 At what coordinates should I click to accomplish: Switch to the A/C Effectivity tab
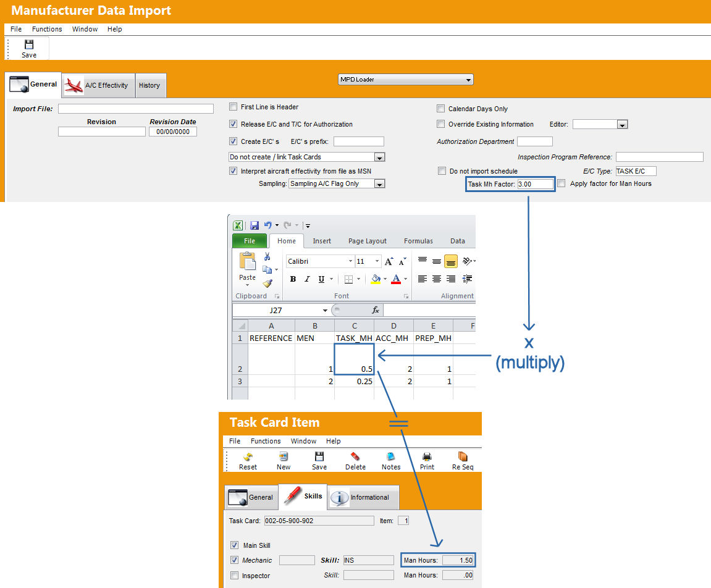[98, 85]
